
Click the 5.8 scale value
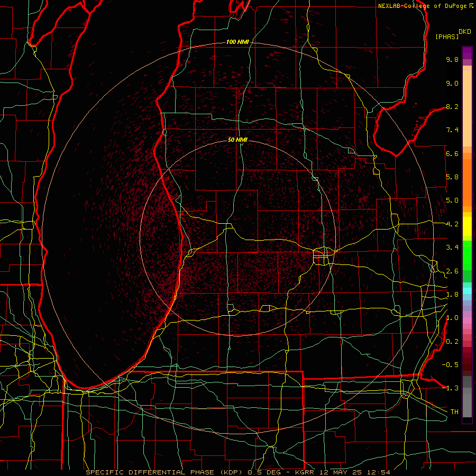(452, 177)
